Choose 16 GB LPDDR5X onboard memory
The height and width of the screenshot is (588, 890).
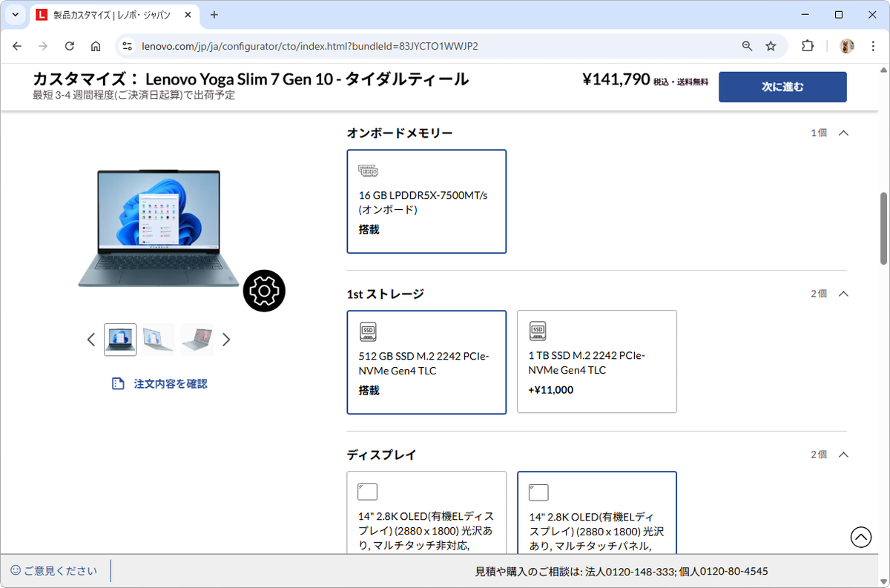click(x=426, y=201)
